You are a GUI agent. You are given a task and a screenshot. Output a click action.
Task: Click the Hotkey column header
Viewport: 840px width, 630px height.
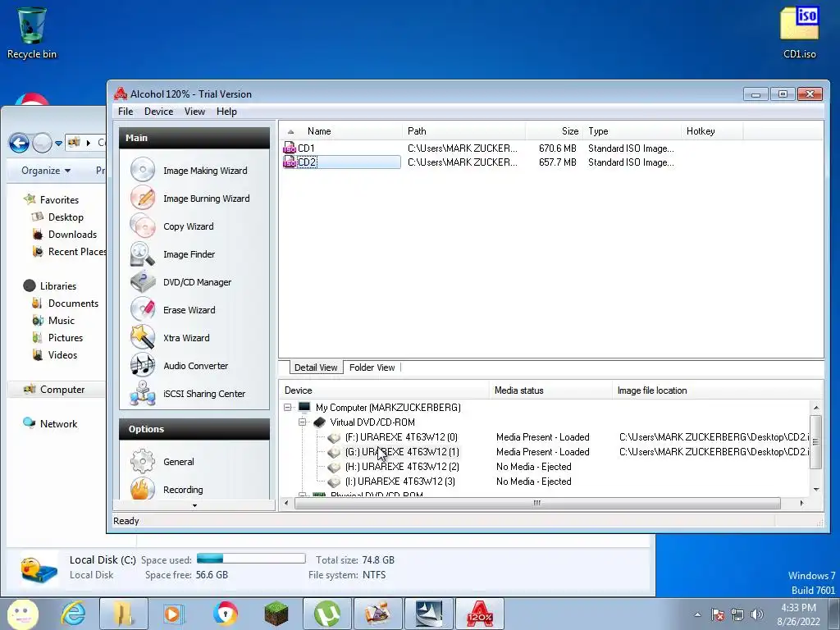pyautogui.click(x=712, y=131)
